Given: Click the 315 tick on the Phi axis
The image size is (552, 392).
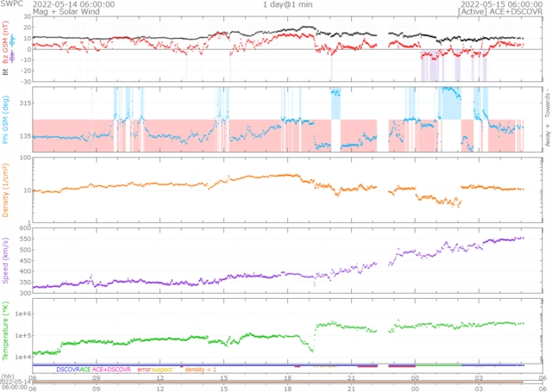Looking at the screenshot, I should [x=24, y=103].
